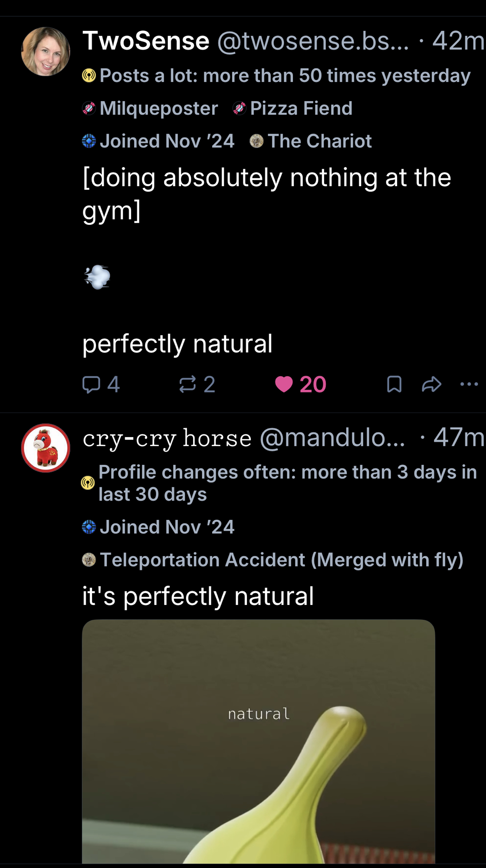486x868 pixels.
Task: Share TwoSense's post with arrow icon
Action: pyautogui.click(x=431, y=385)
